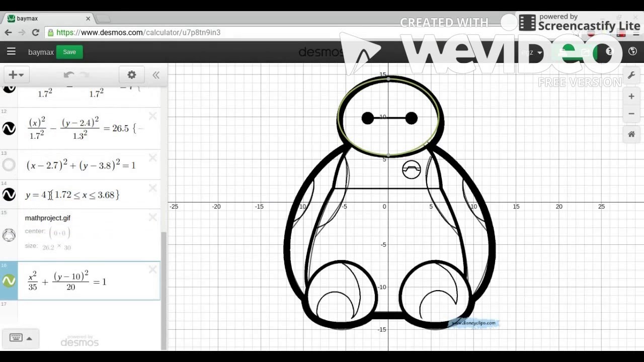Toggle the green ellipse expression 16 icon

(x=9, y=281)
